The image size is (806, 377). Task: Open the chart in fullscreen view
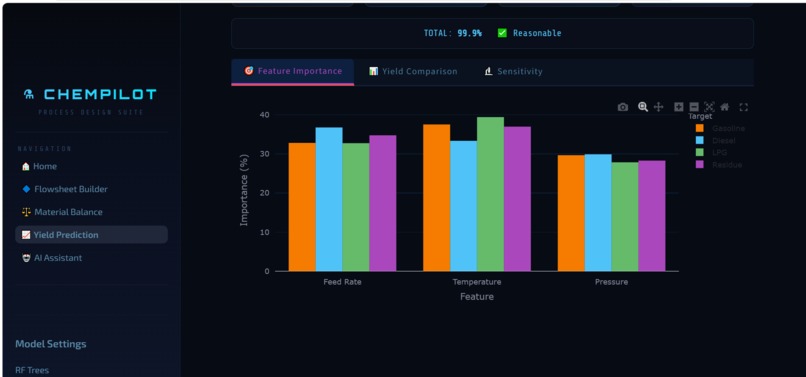pos(743,107)
